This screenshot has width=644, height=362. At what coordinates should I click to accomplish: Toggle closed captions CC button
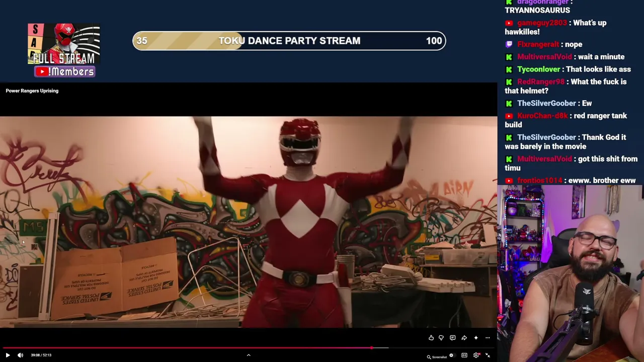(x=464, y=355)
